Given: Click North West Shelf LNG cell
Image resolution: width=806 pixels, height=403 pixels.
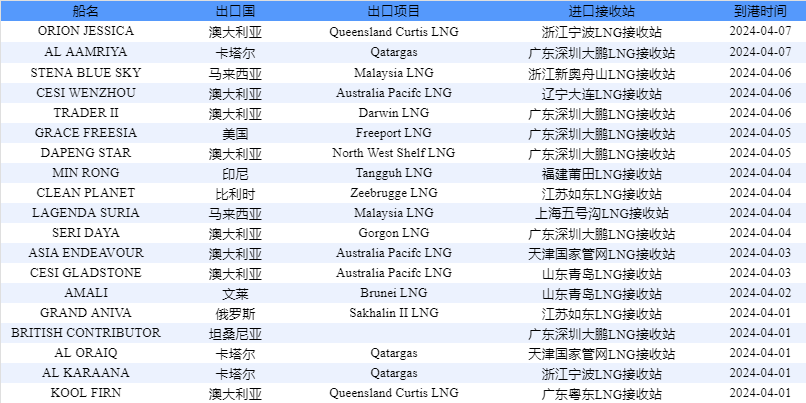Looking at the screenshot, I should point(394,153).
